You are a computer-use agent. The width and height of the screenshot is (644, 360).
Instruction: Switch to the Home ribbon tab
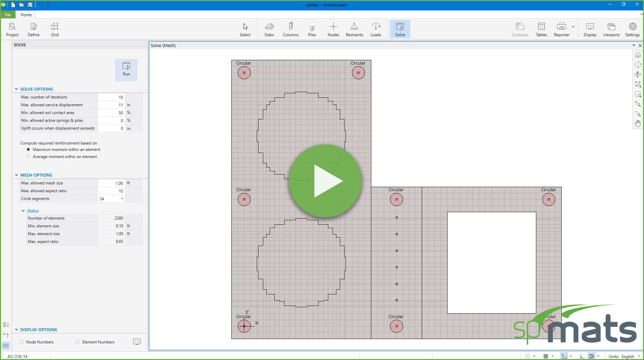[26, 15]
